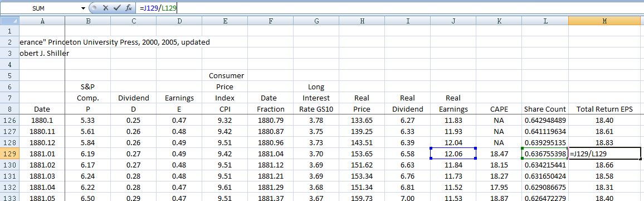Click cell with date 1881.01
The image size is (644, 201).
[x=42, y=154]
